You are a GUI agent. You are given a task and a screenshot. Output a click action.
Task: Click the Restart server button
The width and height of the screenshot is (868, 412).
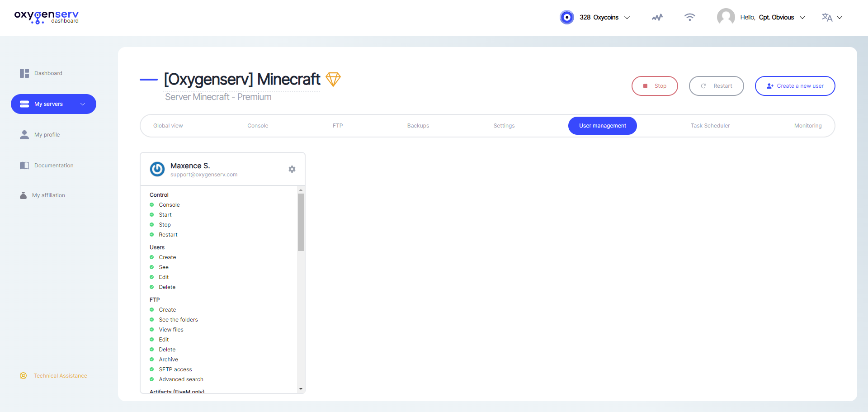717,86
